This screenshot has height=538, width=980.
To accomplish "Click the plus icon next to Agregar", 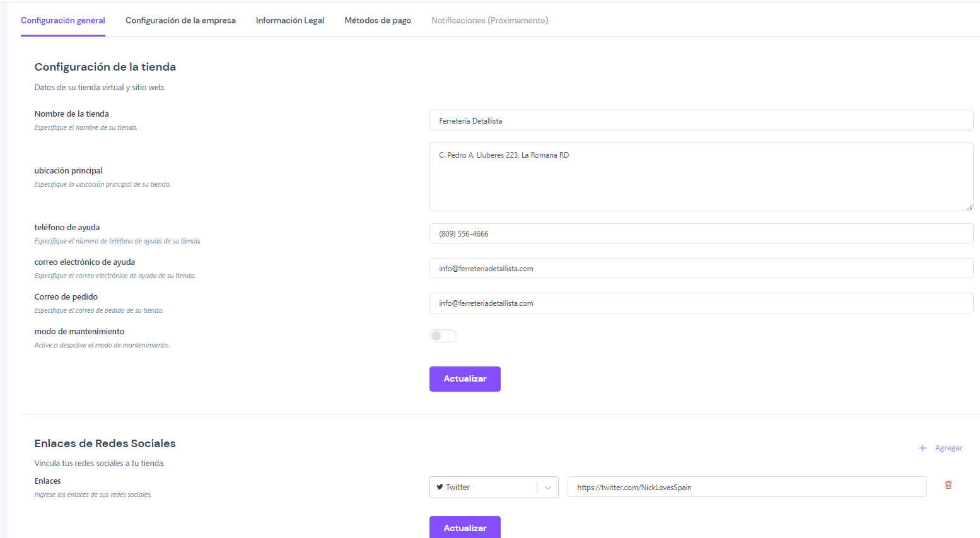I will pos(923,448).
